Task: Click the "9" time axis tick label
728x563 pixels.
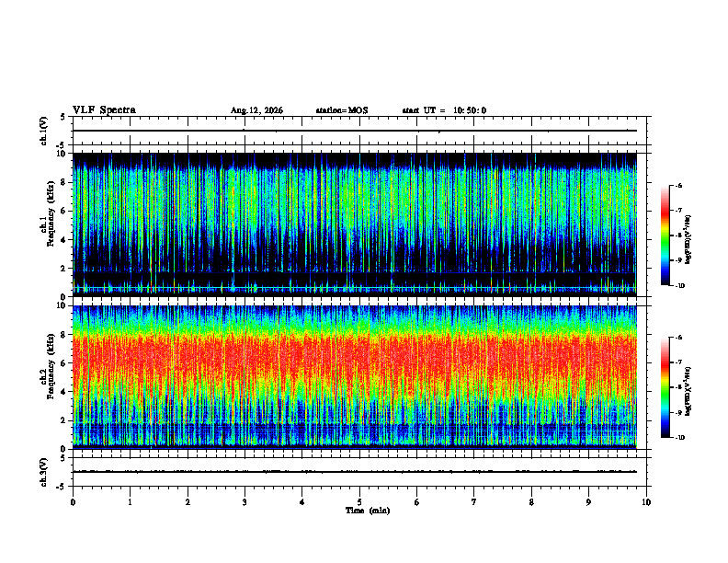Action: [x=588, y=502]
